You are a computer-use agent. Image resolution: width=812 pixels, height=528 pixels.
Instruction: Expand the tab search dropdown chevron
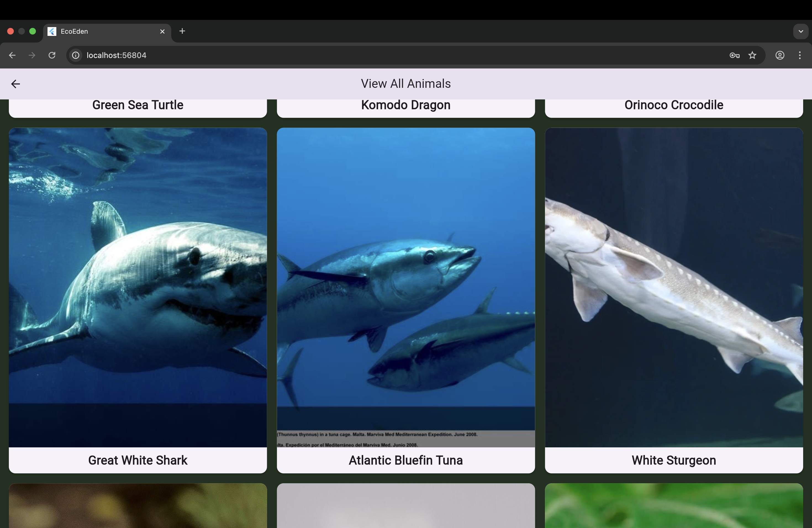tap(801, 31)
